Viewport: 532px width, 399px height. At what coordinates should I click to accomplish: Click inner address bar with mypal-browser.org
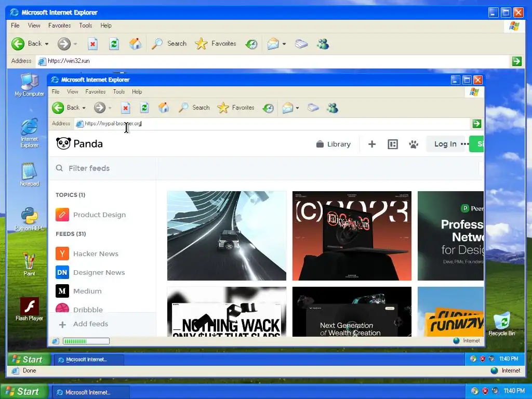(x=271, y=124)
